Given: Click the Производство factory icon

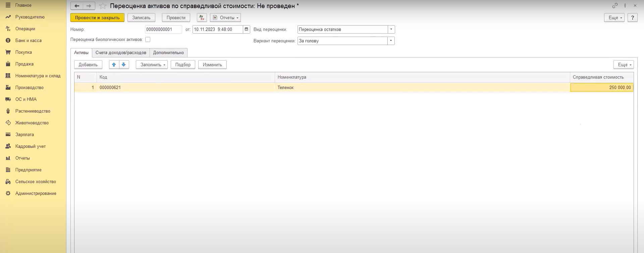Looking at the screenshot, I should [x=8, y=88].
